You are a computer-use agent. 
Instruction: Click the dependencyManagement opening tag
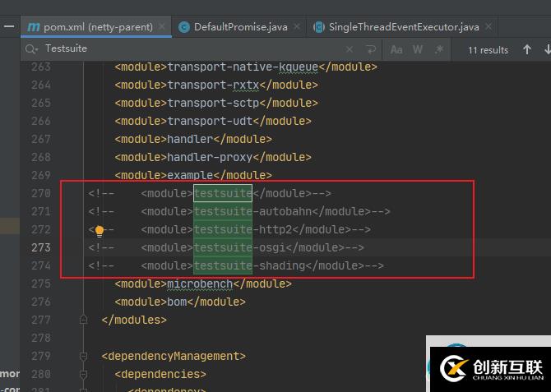point(174,356)
